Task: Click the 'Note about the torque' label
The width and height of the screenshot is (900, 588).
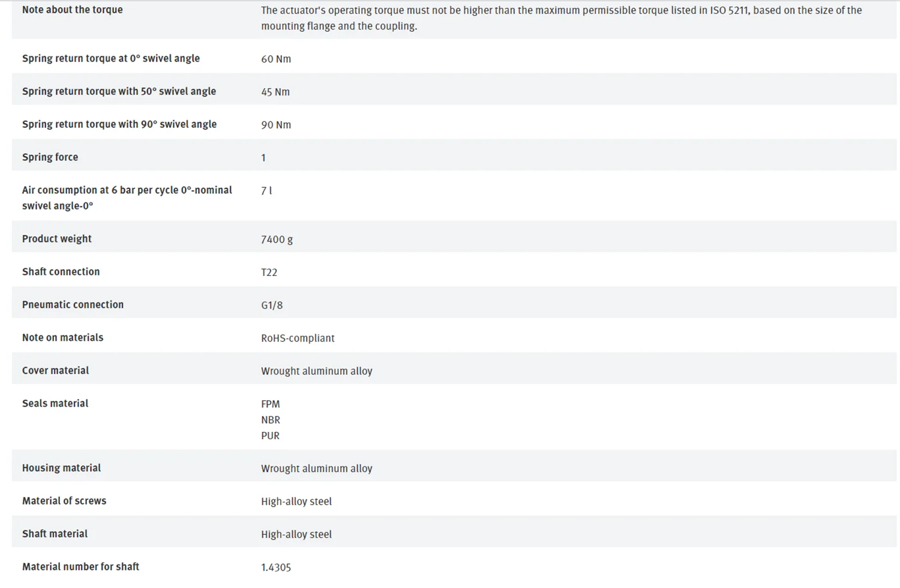Action: [x=72, y=10]
